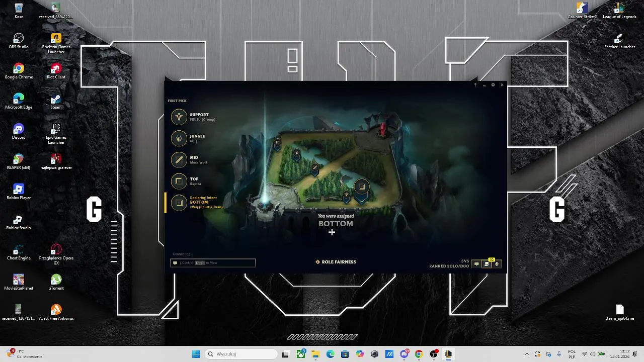Open League client help question mark
Image resolution: width=644 pixels, height=362 pixels.
[x=475, y=85]
